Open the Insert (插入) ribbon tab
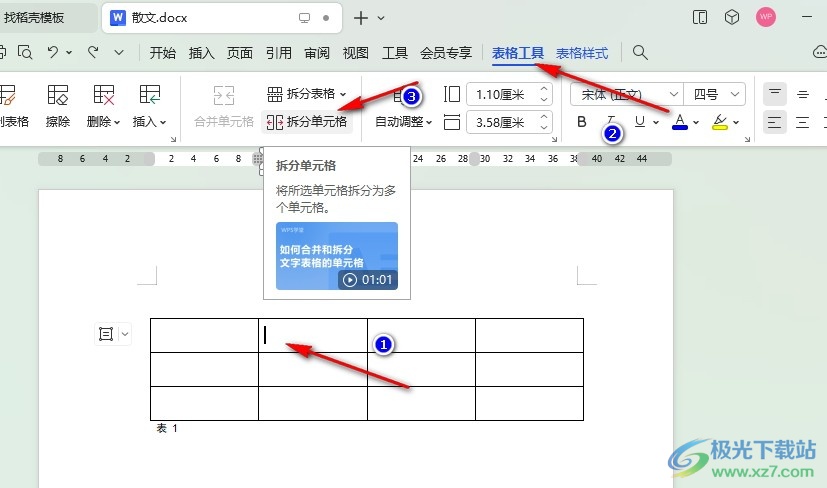Screen dimensions: 827x488 [x=202, y=53]
